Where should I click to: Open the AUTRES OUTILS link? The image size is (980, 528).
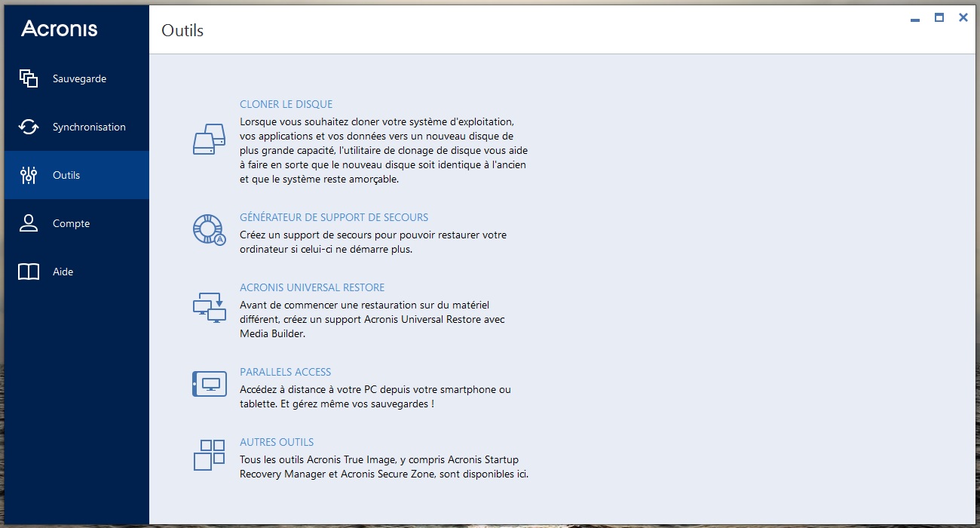pos(277,442)
